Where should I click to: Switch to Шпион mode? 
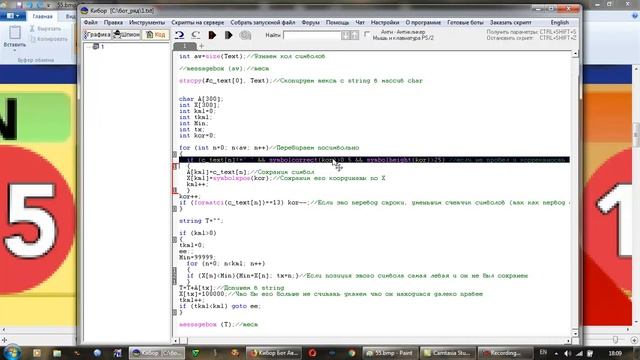pyautogui.click(x=127, y=35)
